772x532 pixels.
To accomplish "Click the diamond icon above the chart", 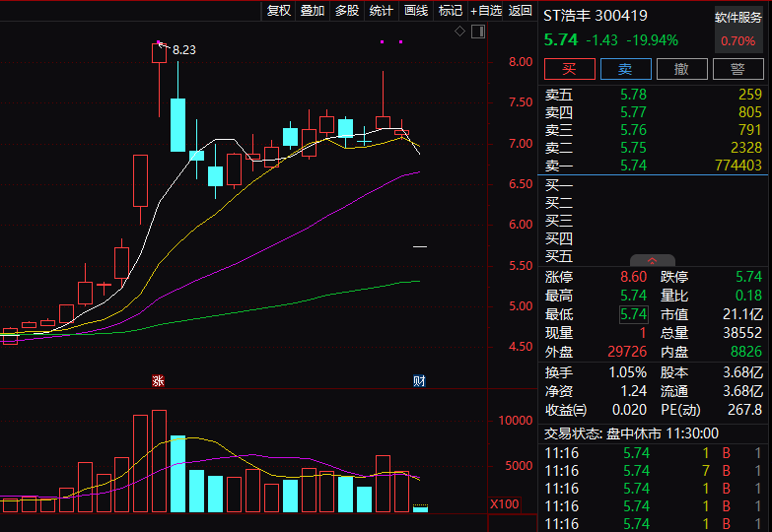I will coord(459,32).
